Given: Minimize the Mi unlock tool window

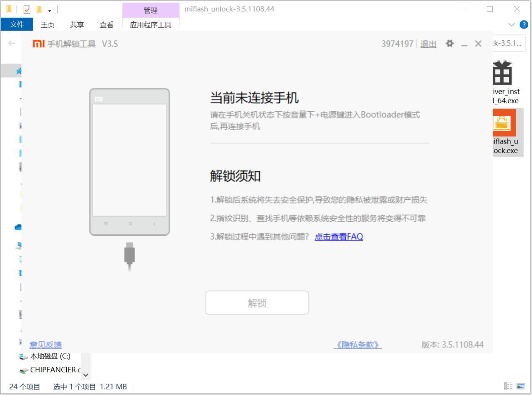Looking at the screenshot, I should 464,44.
